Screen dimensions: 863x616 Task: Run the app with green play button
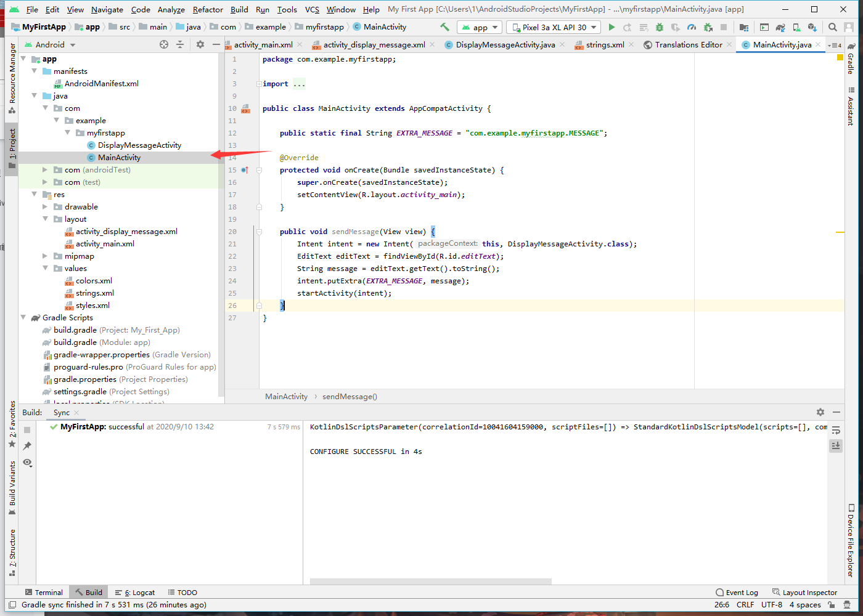611,27
